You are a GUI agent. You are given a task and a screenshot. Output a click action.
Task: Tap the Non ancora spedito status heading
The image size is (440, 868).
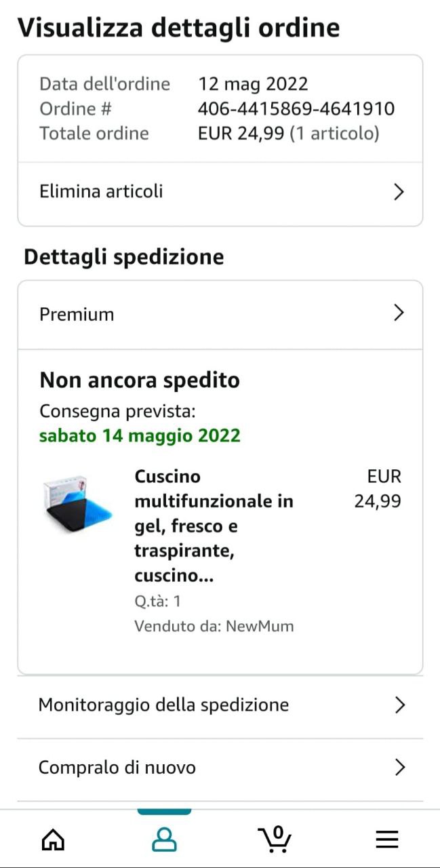coord(140,380)
